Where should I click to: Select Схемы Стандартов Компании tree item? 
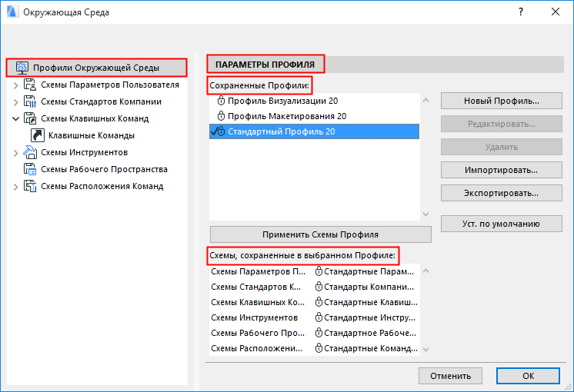tap(101, 101)
